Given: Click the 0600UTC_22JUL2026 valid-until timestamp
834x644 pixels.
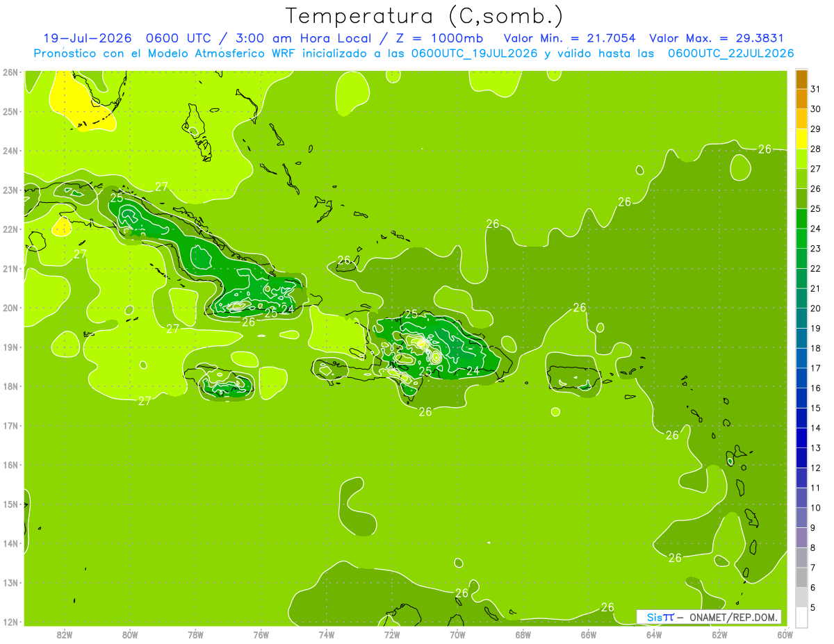Looking at the screenshot, I should pos(731,53).
